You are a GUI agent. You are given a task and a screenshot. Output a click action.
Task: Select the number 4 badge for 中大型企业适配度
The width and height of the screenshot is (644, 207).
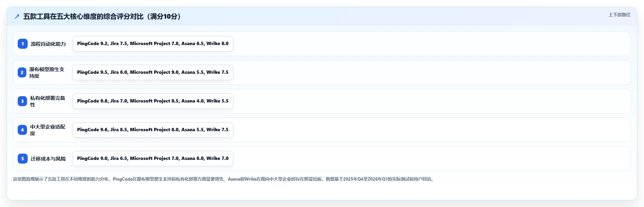22,130
